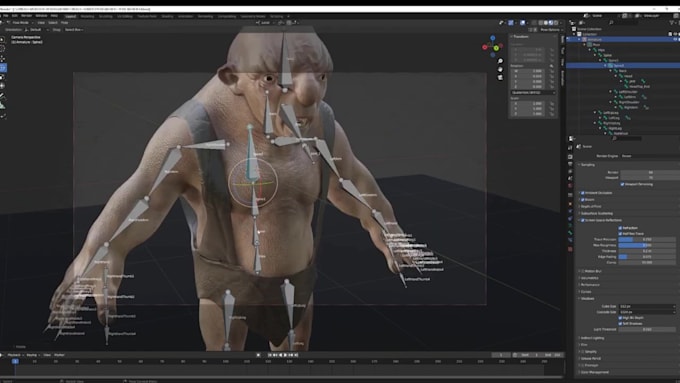The width and height of the screenshot is (680, 383).
Task: Open the Pose Mode dropdown
Action: click(x=20, y=23)
